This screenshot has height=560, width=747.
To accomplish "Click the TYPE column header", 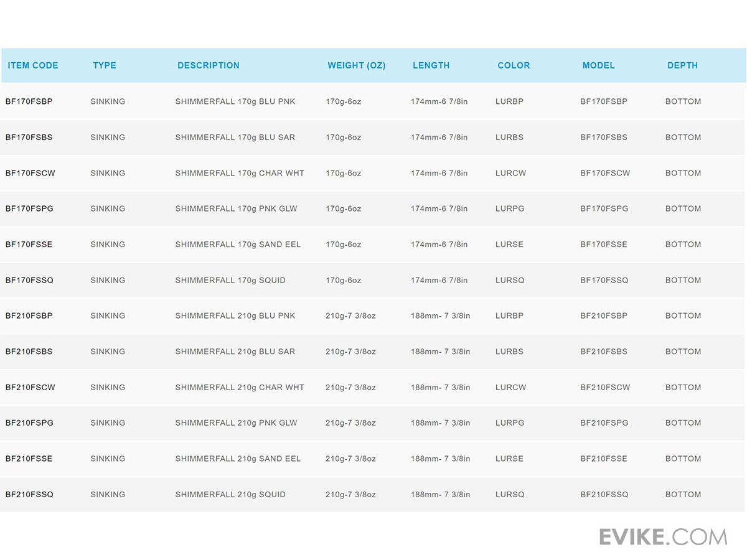I will tap(105, 65).
